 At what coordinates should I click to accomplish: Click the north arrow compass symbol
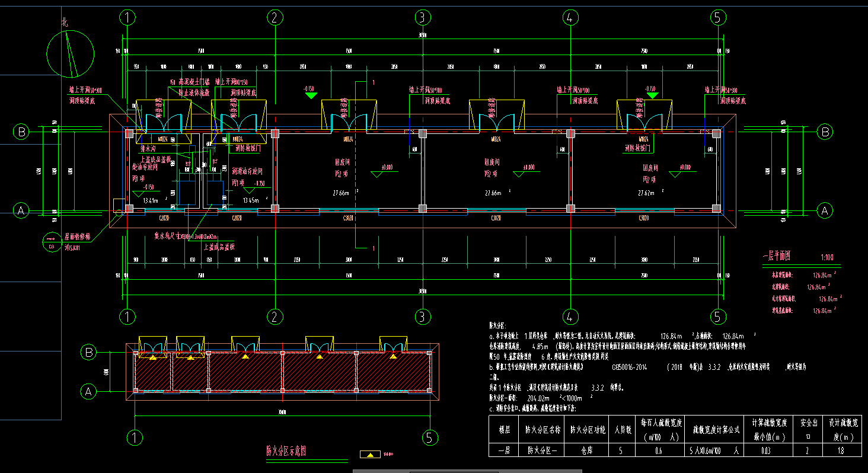[x=70, y=54]
